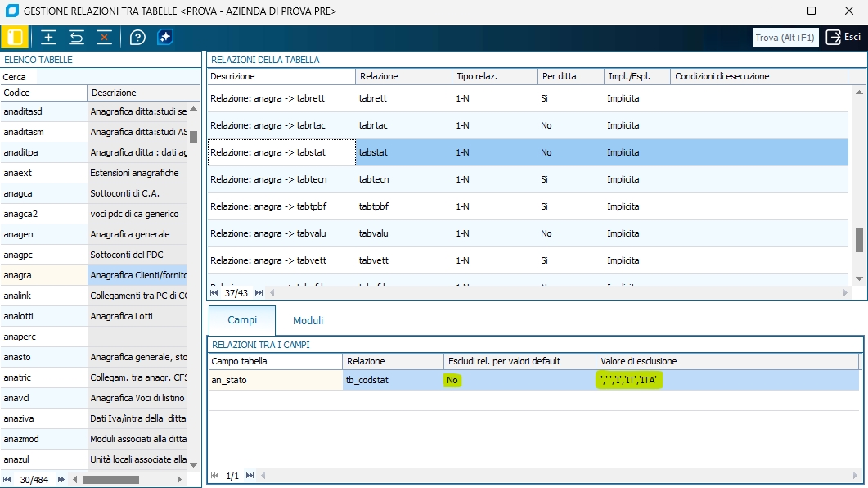Jump to last record in table list
The image size is (868, 488).
pyautogui.click(x=61, y=479)
